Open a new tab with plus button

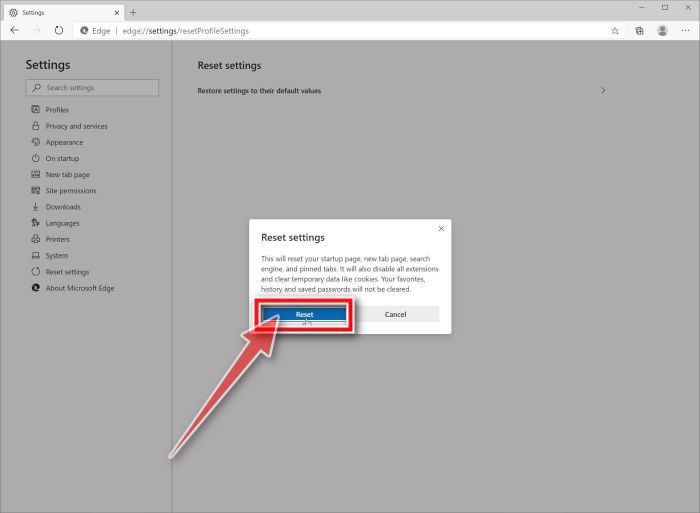pyautogui.click(x=133, y=13)
